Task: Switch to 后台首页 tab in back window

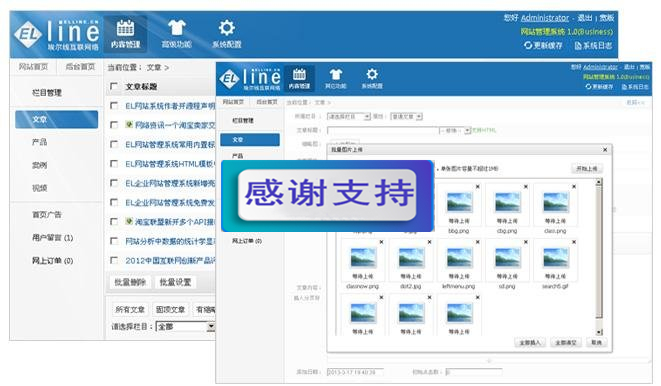Action: 80,67
